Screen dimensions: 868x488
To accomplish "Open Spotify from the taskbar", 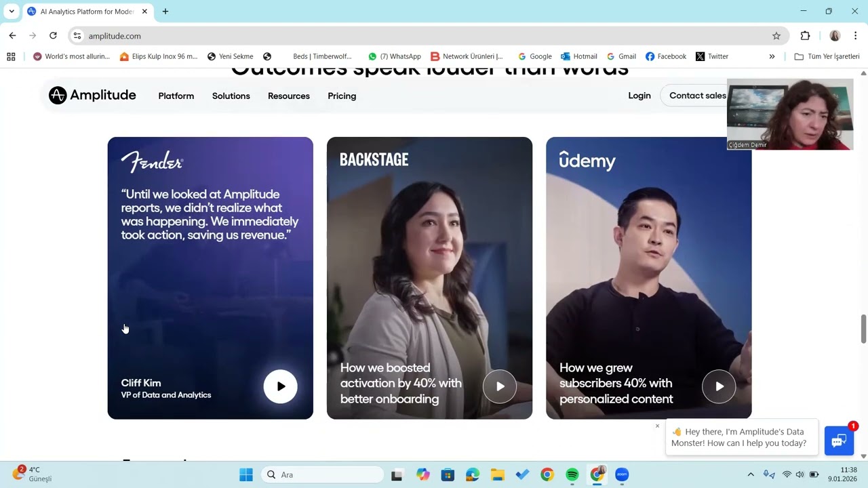I will 572,474.
